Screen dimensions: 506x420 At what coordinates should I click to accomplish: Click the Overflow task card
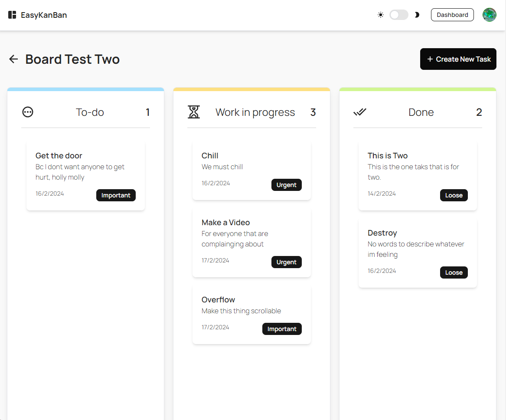pos(251,314)
